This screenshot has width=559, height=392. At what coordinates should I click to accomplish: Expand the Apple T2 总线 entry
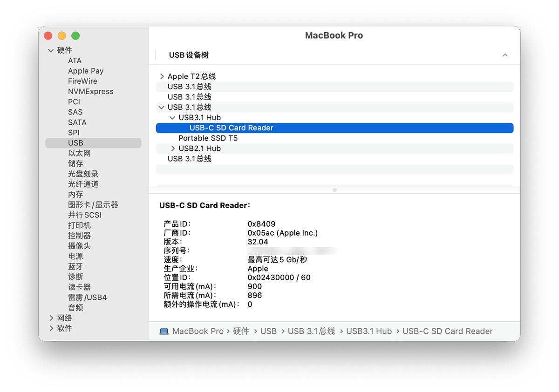pos(162,76)
